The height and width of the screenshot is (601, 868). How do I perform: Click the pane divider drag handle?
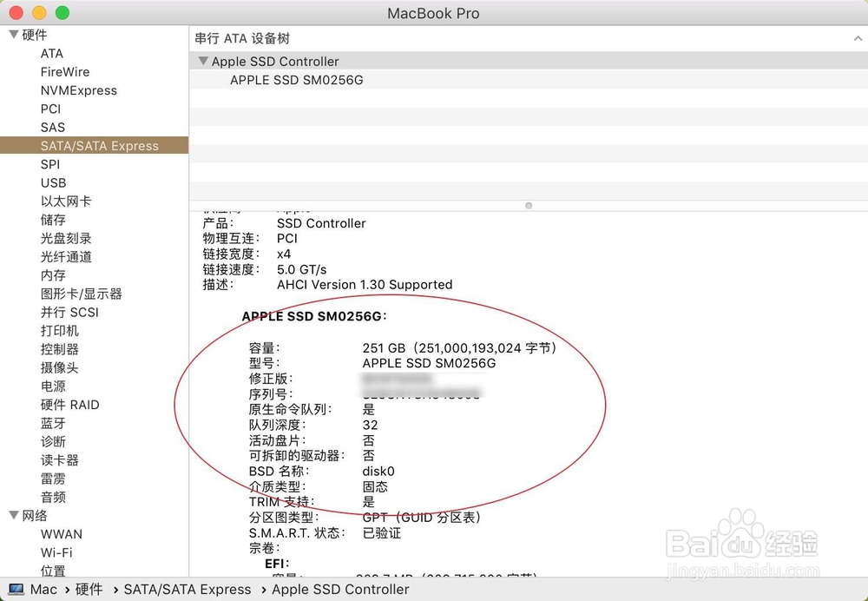(x=528, y=206)
